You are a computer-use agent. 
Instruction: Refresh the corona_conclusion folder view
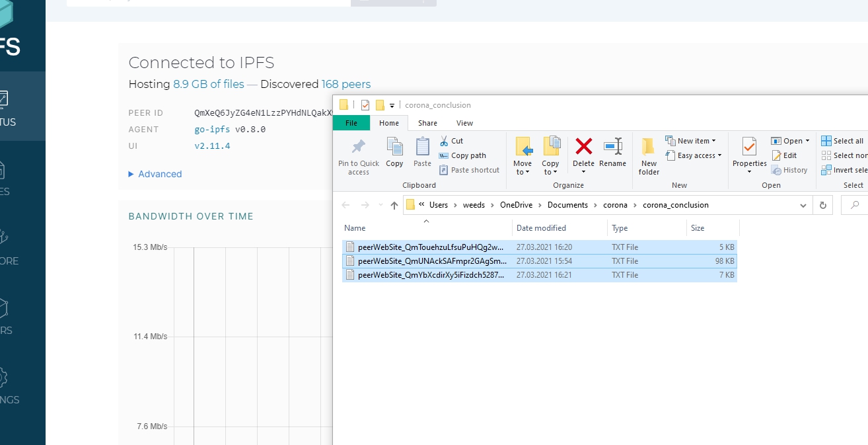[x=823, y=205]
